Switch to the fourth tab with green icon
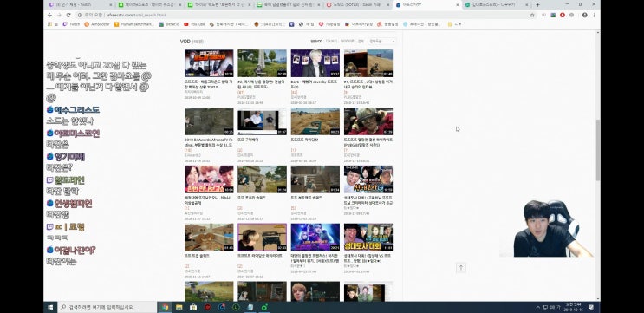644x313 pixels. 288,5
